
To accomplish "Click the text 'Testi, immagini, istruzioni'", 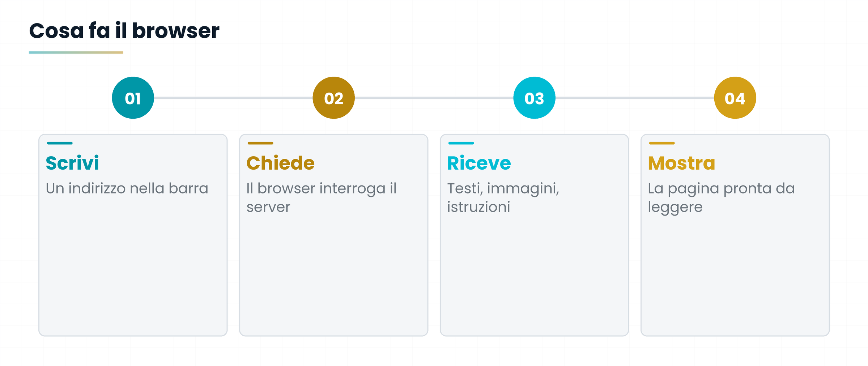I will click(503, 198).
